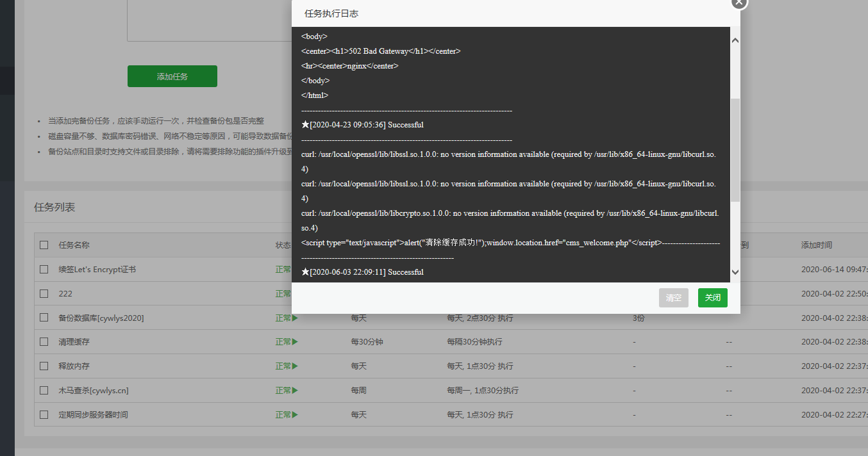Click the 添加时间 column header

click(817, 245)
